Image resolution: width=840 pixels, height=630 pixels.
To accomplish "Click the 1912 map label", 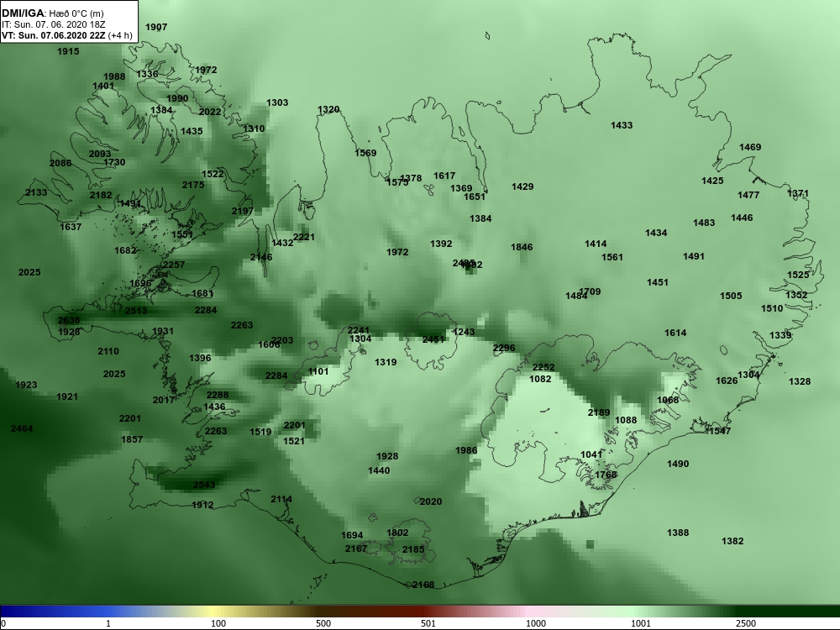I will point(202,505).
